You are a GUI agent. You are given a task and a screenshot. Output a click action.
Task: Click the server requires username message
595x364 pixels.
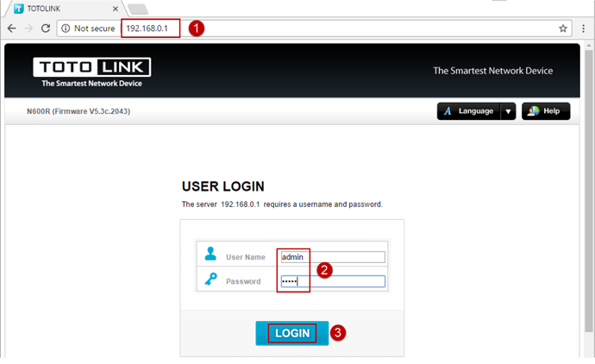pyautogui.click(x=282, y=204)
